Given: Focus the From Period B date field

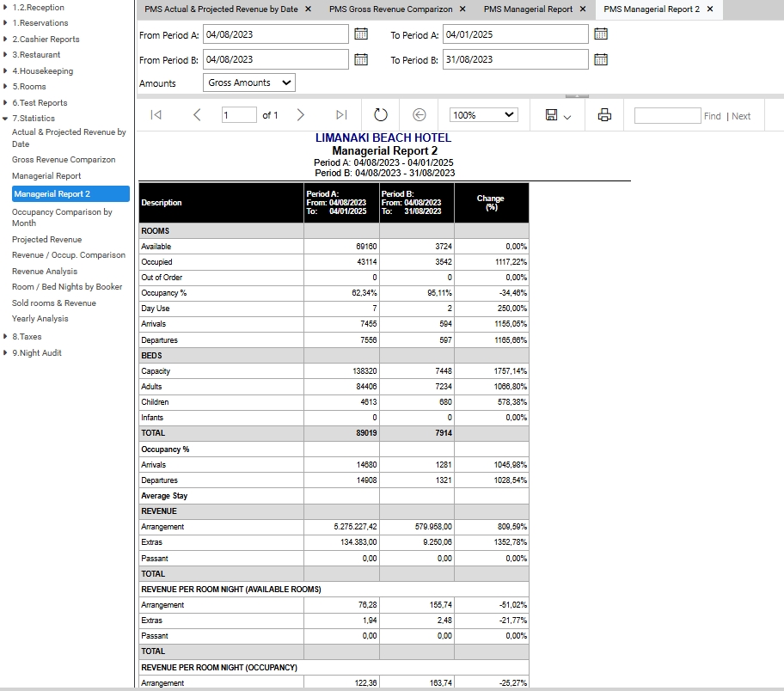Looking at the screenshot, I should [x=275, y=59].
